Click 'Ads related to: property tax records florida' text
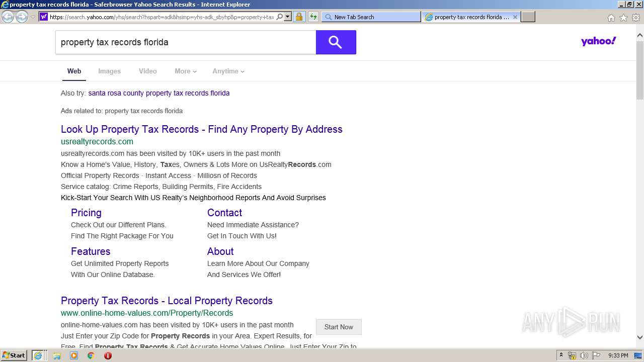 122,111
